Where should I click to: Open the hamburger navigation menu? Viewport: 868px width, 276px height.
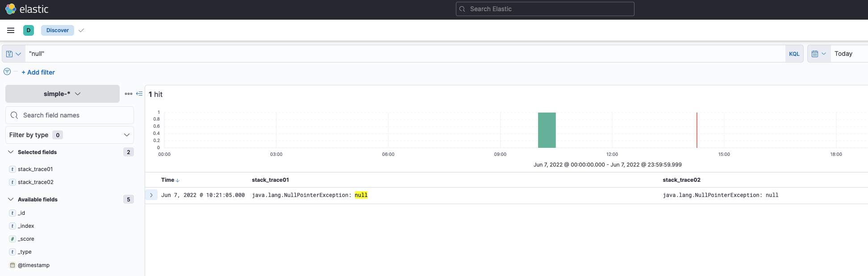click(x=11, y=30)
